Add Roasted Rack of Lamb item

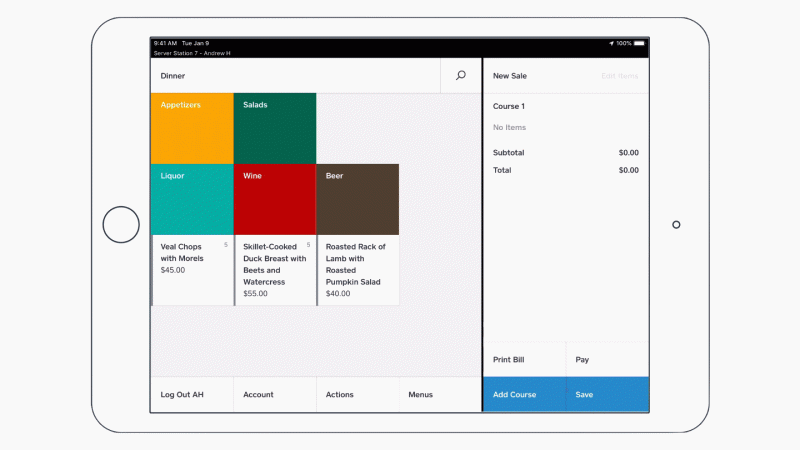(x=358, y=269)
